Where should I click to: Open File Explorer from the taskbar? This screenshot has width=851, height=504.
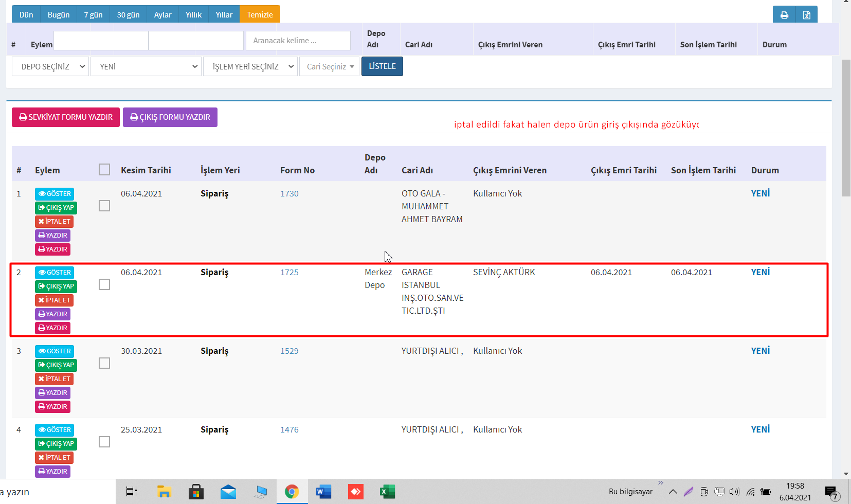[164, 492]
